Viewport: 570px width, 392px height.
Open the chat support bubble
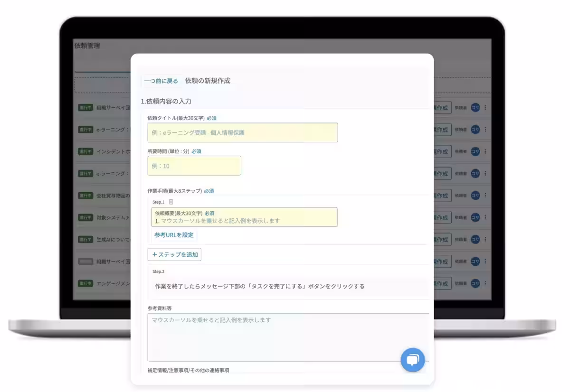pyautogui.click(x=412, y=360)
